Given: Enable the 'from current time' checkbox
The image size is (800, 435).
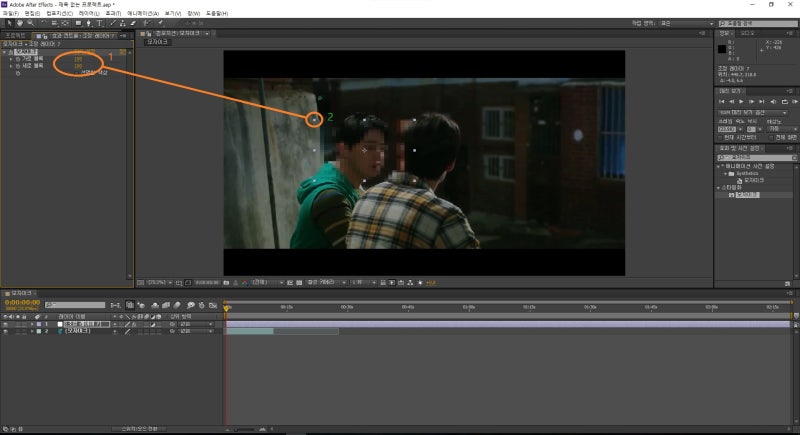Looking at the screenshot, I should pyautogui.click(x=720, y=138).
